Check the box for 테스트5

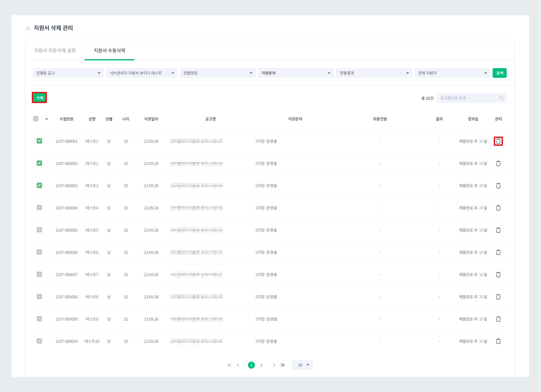tap(39, 230)
